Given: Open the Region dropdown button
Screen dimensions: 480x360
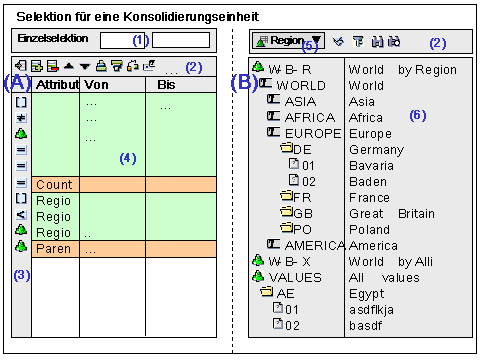Looking at the screenshot, I should 288,41.
